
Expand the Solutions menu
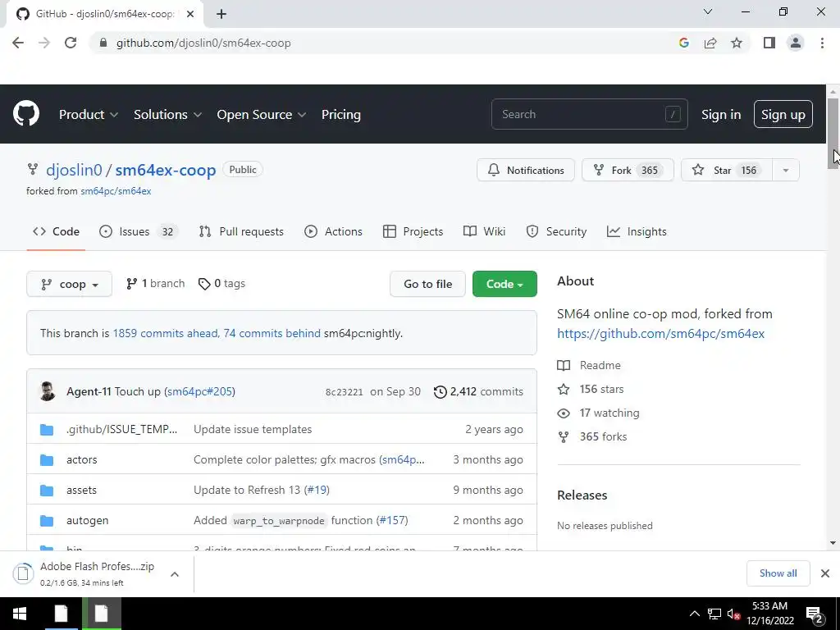[x=167, y=115]
